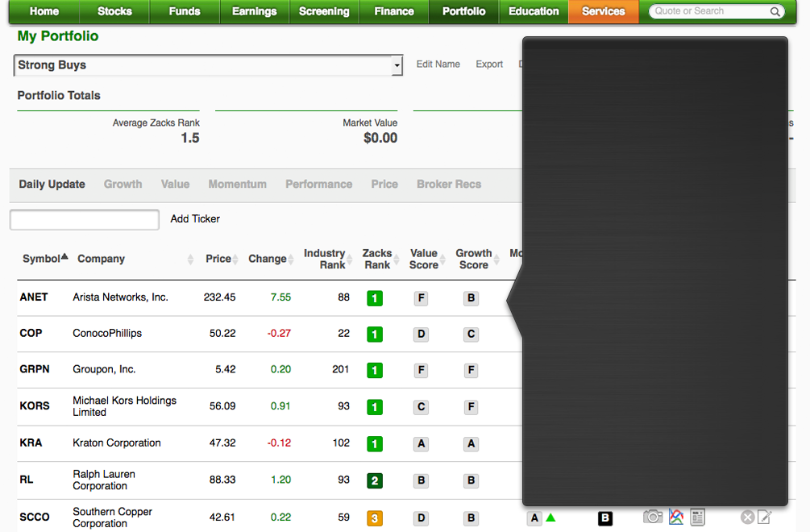
Task: Click the black B score badge for SCCO
Action: coord(605,518)
